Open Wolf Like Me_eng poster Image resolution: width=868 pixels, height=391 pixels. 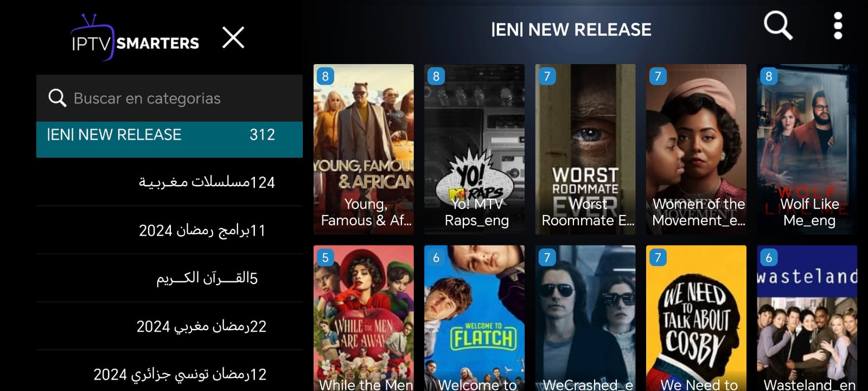click(807, 149)
